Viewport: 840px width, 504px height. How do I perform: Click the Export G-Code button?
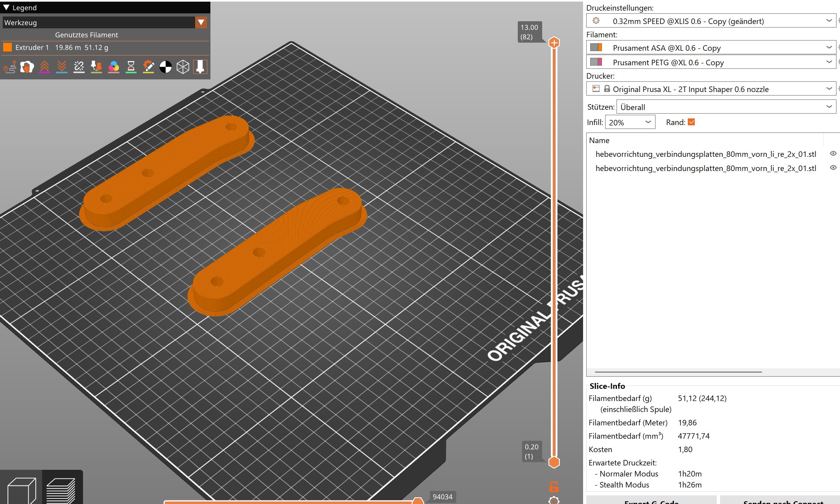[651, 500]
